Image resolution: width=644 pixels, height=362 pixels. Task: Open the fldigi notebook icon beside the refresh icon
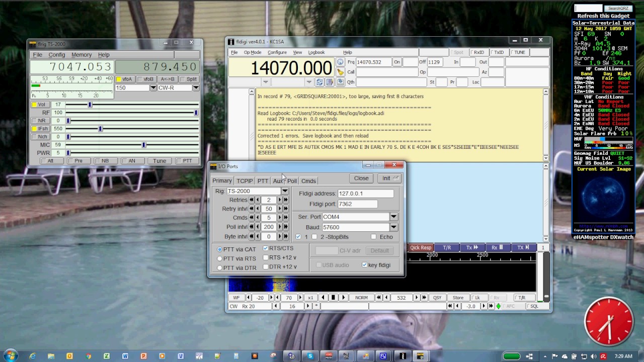(329, 82)
